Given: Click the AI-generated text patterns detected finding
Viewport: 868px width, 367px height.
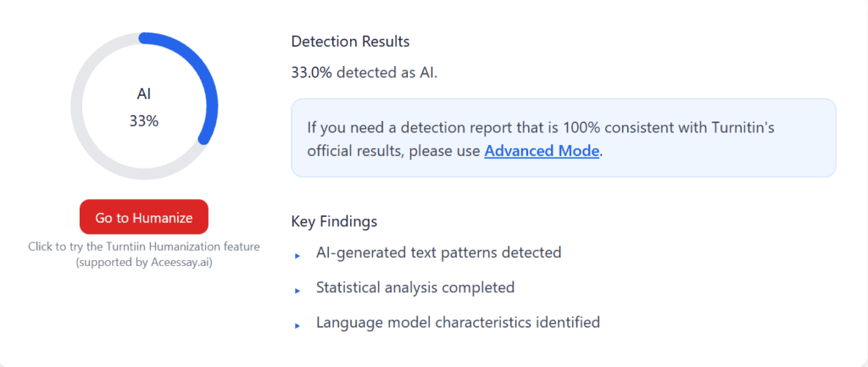Looking at the screenshot, I should 438,253.
